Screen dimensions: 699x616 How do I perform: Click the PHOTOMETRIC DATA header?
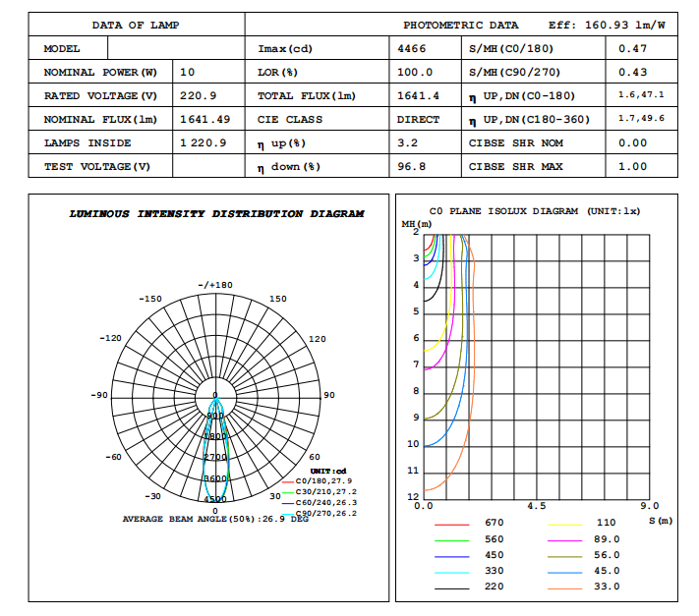pyautogui.click(x=461, y=25)
